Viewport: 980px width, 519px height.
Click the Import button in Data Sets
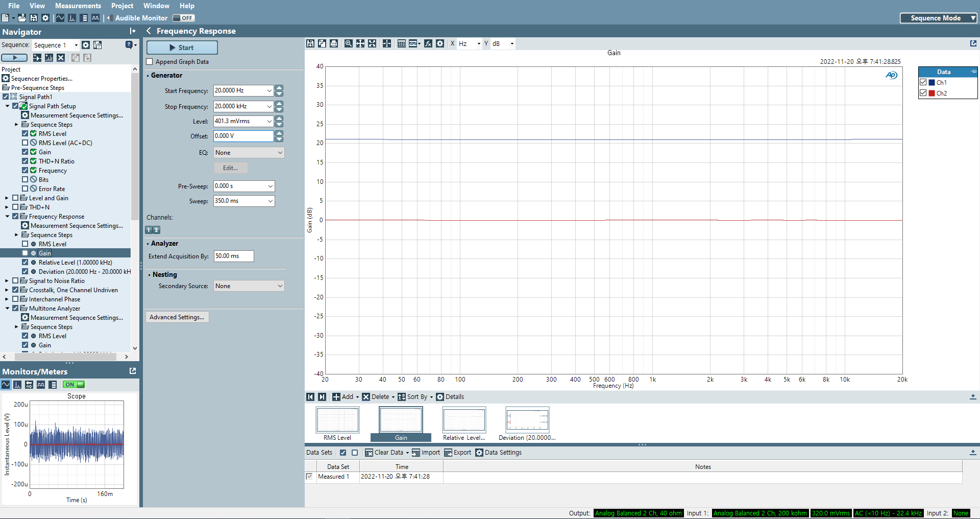coord(426,453)
